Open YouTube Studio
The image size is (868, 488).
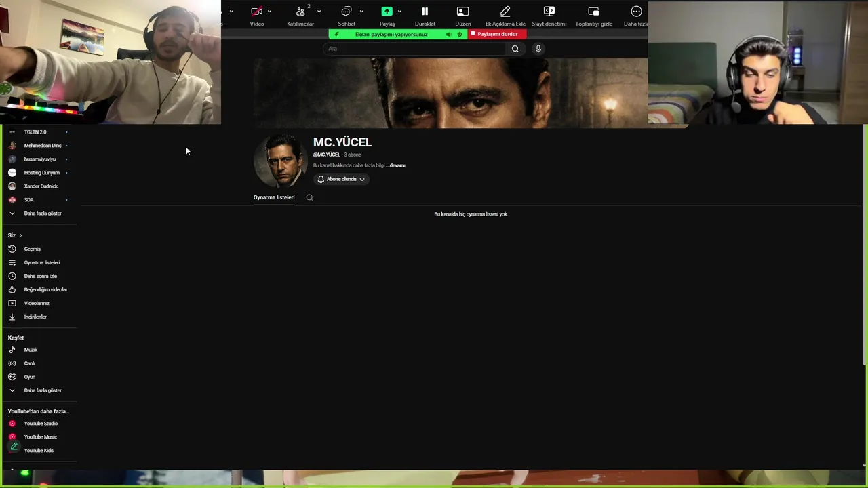[x=38, y=424]
